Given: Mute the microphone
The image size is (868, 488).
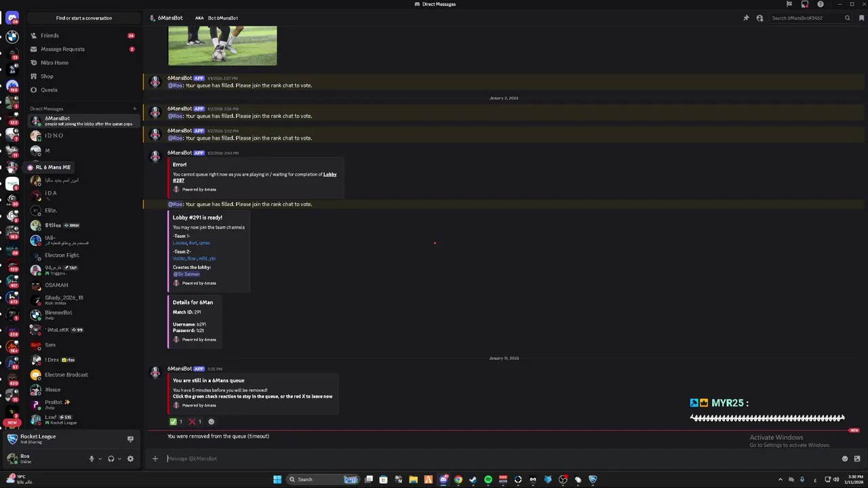Looking at the screenshot, I should pos(92,459).
